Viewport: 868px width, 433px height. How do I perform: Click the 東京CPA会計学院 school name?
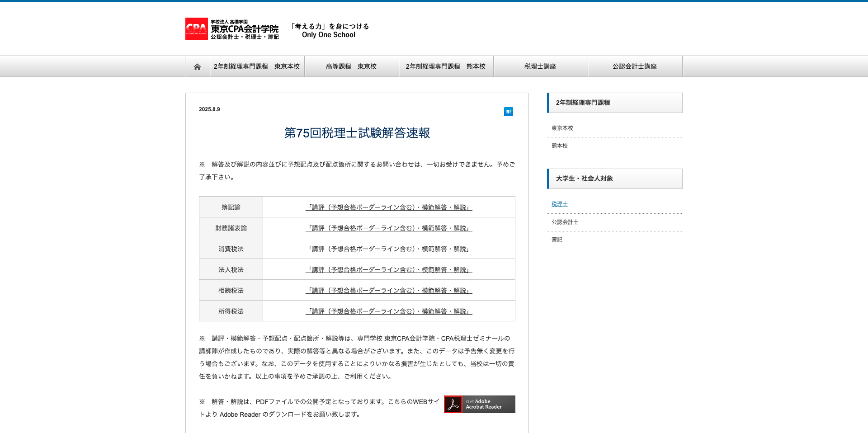pyautogui.click(x=245, y=29)
